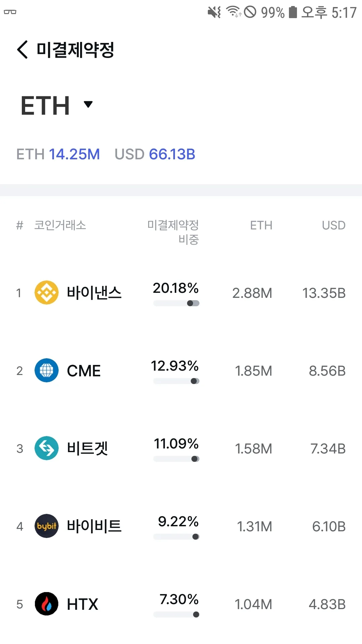This screenshot has height=644, width=362.
Task: Tap the Bitget exchange logo
Action: [47, 448]
